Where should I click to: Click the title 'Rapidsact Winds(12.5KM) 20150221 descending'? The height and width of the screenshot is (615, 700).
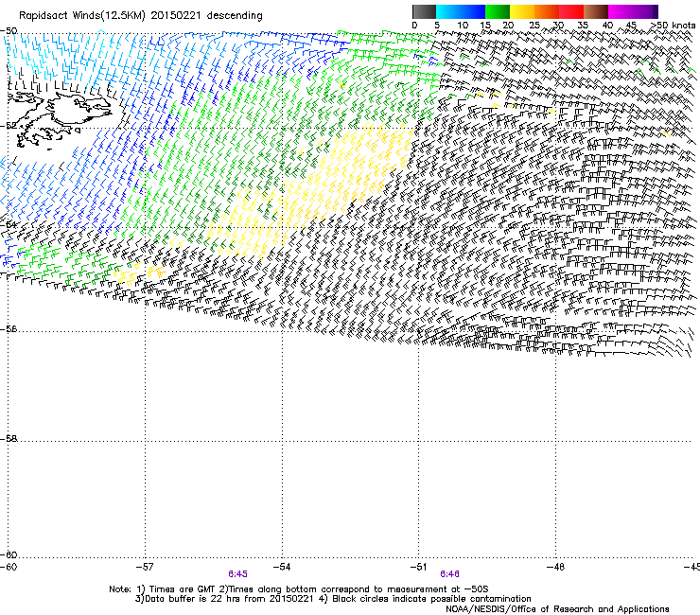[x=141, y=16]
